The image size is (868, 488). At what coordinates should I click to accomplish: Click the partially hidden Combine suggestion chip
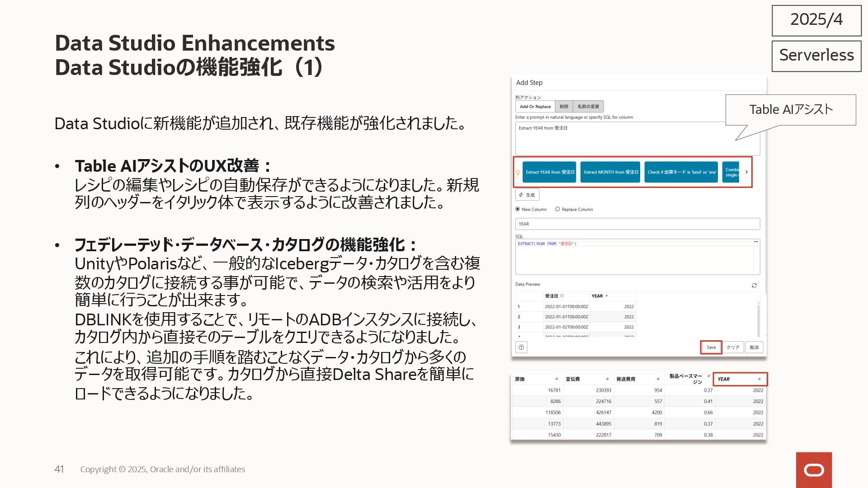coord(731,172)
